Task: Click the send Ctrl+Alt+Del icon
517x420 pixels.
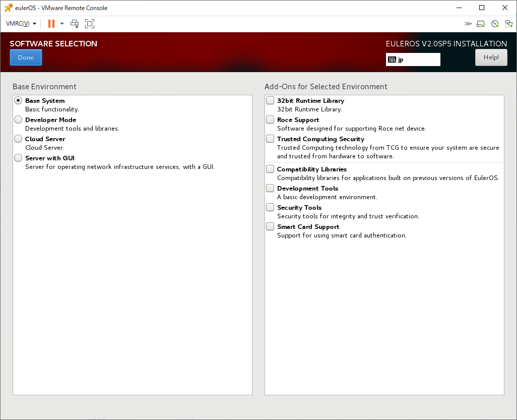Action: (75, 24)
